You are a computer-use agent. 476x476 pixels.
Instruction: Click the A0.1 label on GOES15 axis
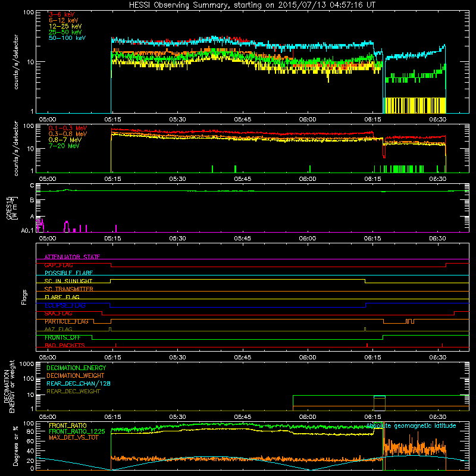[x=27, y=230]
